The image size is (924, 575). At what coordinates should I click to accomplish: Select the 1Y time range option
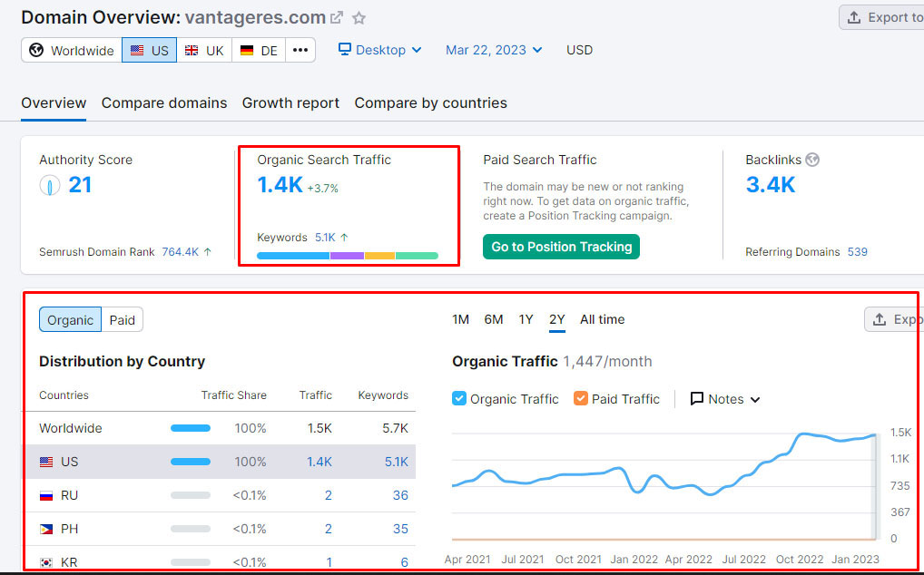tap(526, 319)
